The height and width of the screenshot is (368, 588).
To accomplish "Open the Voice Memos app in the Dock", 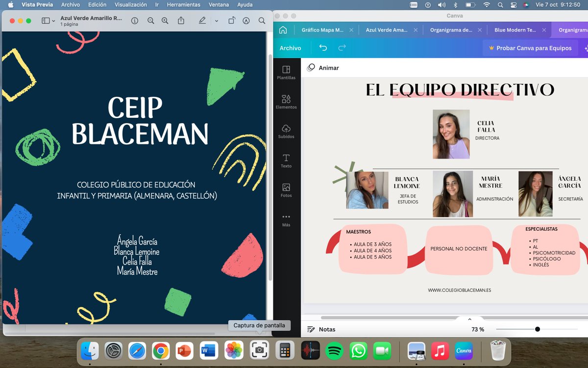I will [x=310, y=351].
